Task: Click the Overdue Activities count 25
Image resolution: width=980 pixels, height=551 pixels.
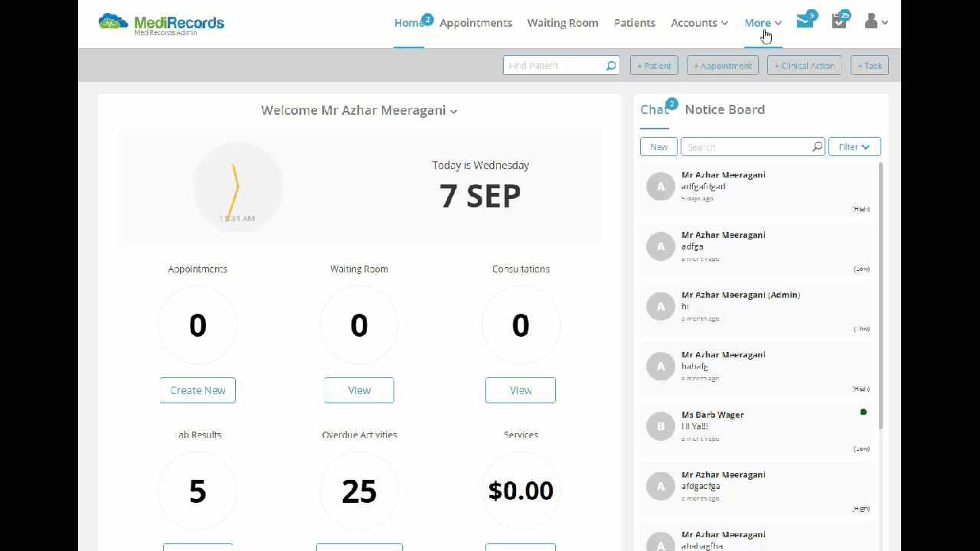Action: point(359,491)
